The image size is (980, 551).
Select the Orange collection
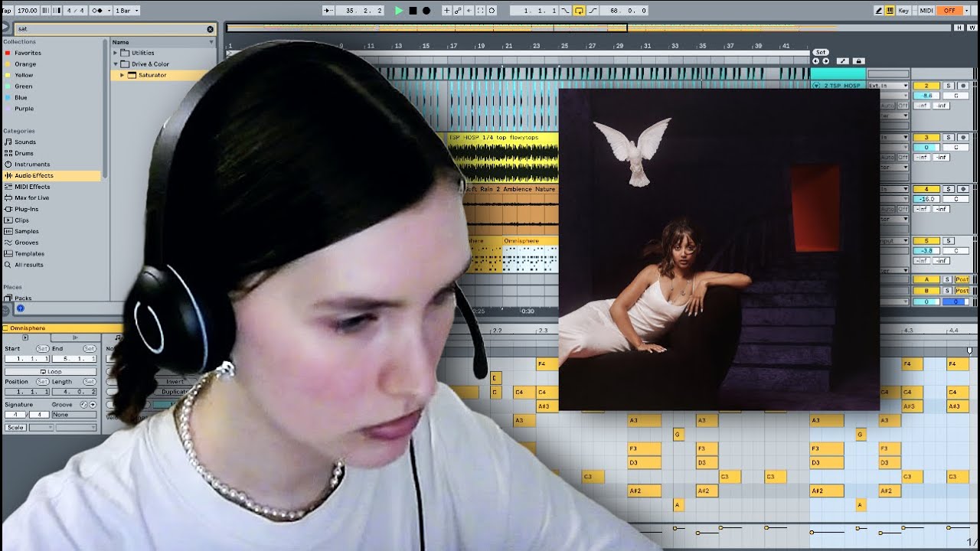point(25,64)
